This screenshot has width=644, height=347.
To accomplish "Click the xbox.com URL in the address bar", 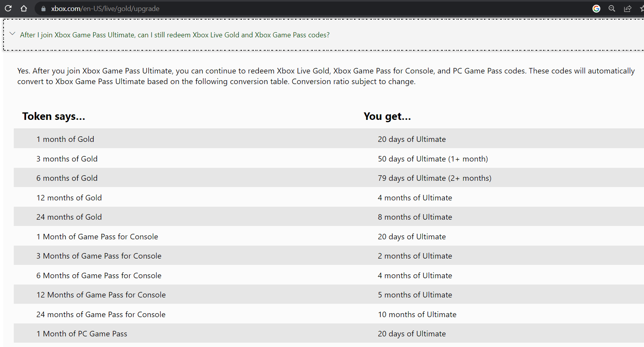I will click(105, 9).
